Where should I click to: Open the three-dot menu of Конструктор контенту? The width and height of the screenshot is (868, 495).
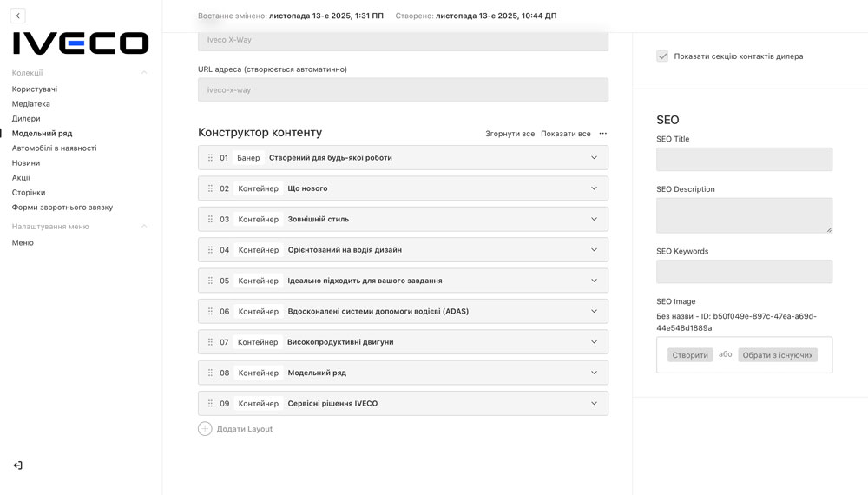603,134
